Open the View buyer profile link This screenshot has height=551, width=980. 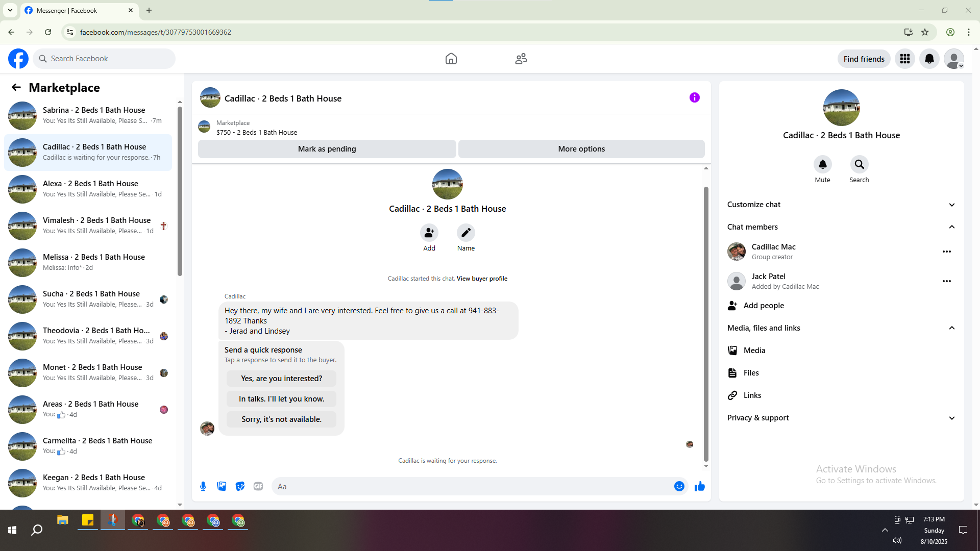[x=482, y=279]
